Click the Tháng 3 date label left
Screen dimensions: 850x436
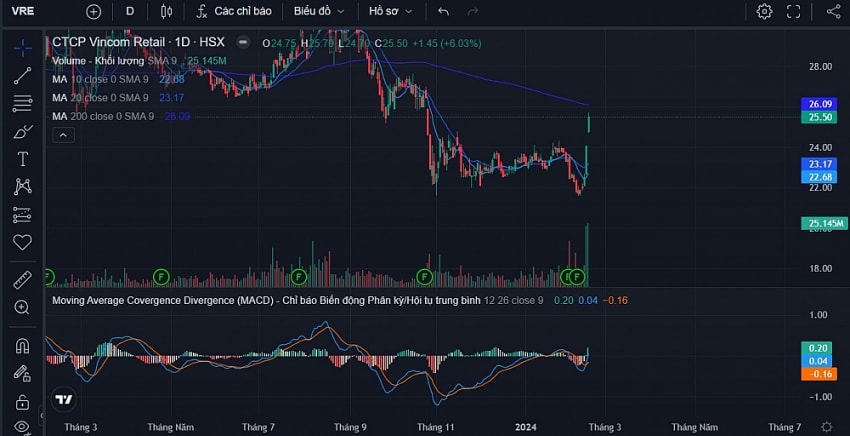tap(81, 427)
